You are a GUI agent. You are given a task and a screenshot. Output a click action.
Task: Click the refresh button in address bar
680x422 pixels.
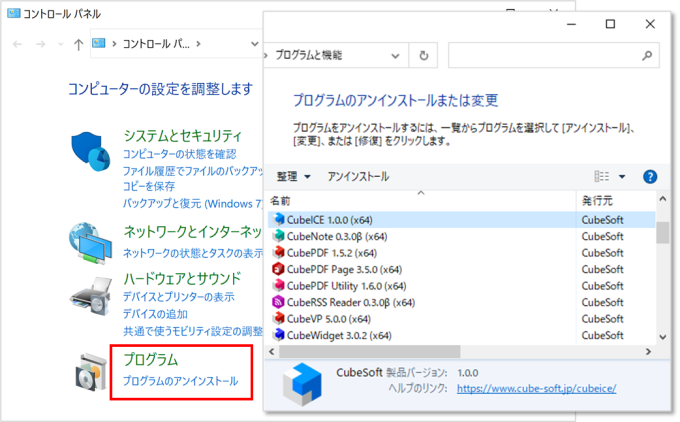[x=423, y=56]
